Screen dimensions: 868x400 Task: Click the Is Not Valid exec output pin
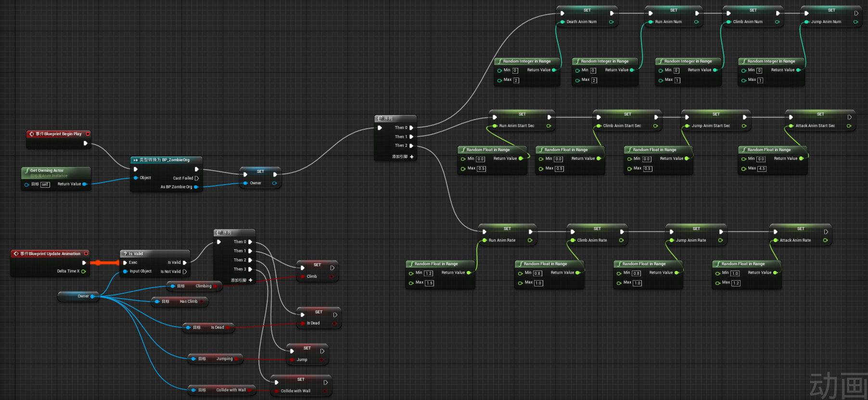(185, 271)
